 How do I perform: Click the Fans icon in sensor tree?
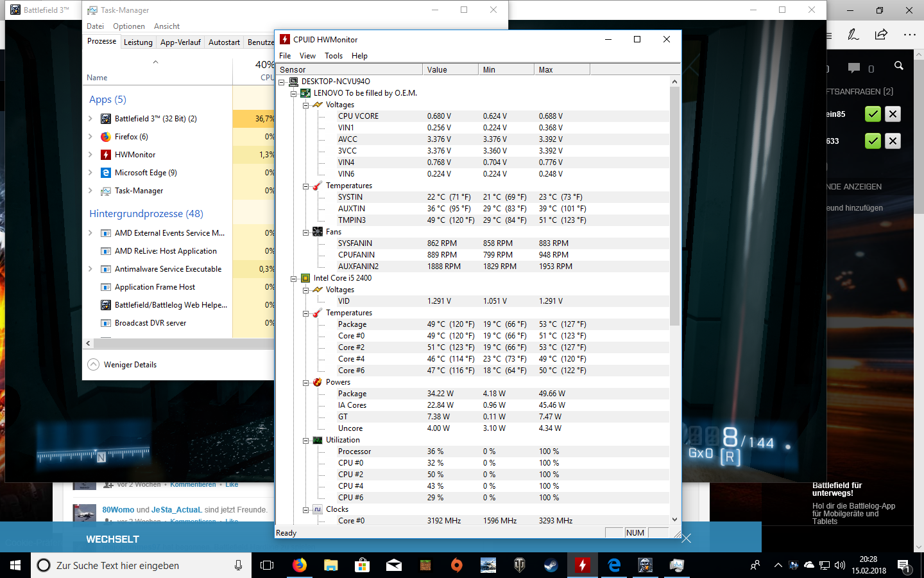318,232
